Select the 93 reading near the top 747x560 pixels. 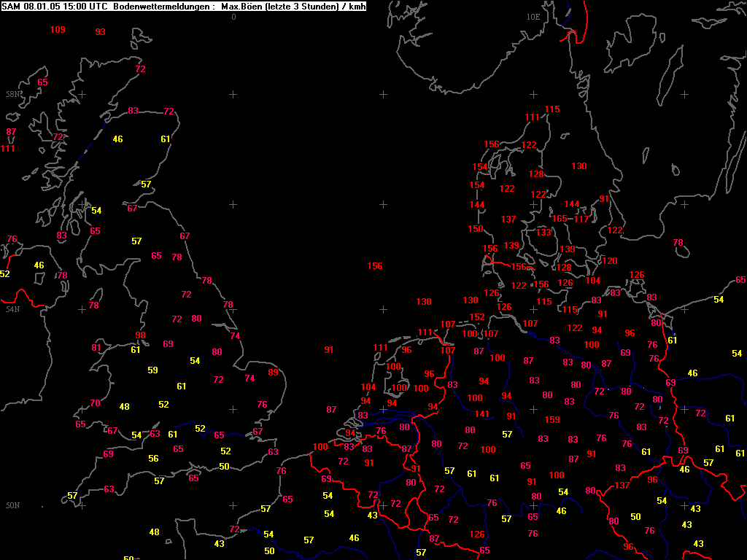[x=100, y=32]
